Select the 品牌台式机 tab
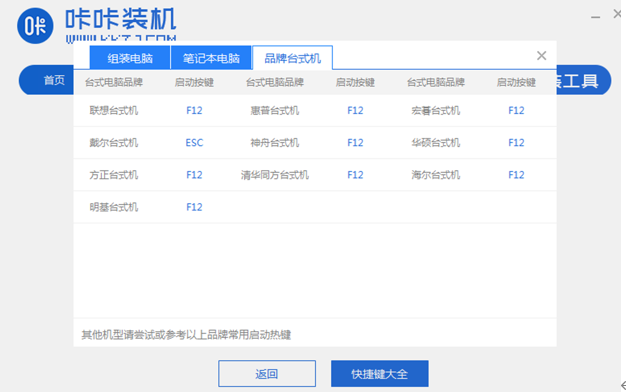This screenshot has height=392, width=626. 293,58
